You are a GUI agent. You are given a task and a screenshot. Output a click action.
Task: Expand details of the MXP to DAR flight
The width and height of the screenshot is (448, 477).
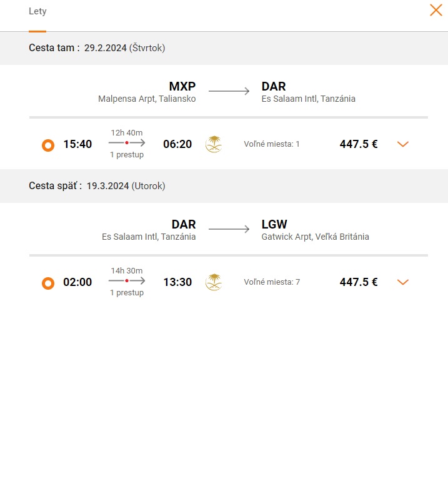(403, 144)
